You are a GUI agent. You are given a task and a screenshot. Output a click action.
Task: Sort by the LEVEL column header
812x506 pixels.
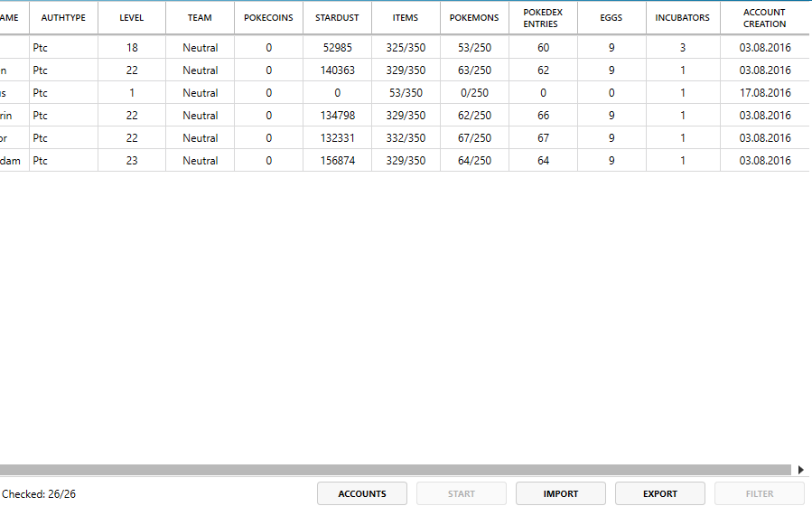click(132, 17)
